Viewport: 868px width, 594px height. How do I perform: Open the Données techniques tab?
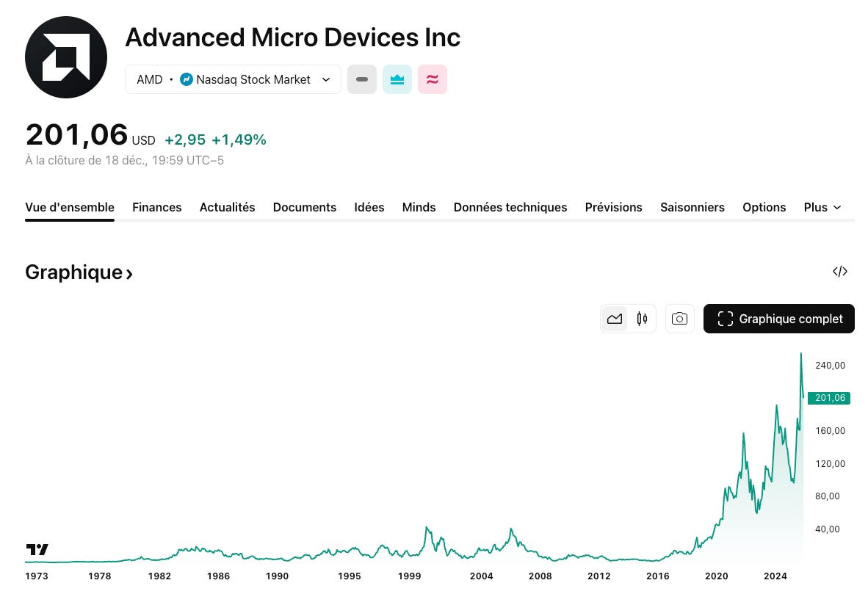[510, 207]
